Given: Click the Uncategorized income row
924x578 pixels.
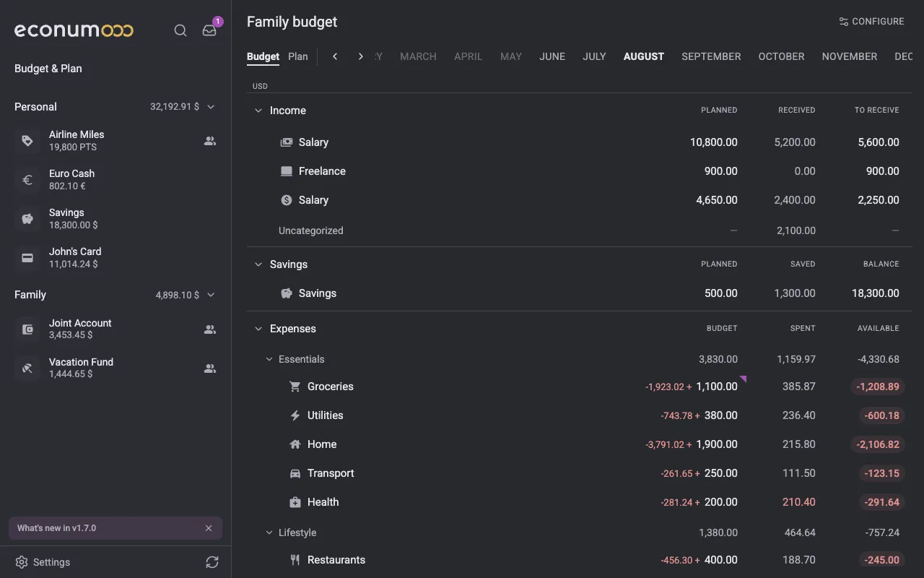Looking at the screenshot, I should pos(580,230).
